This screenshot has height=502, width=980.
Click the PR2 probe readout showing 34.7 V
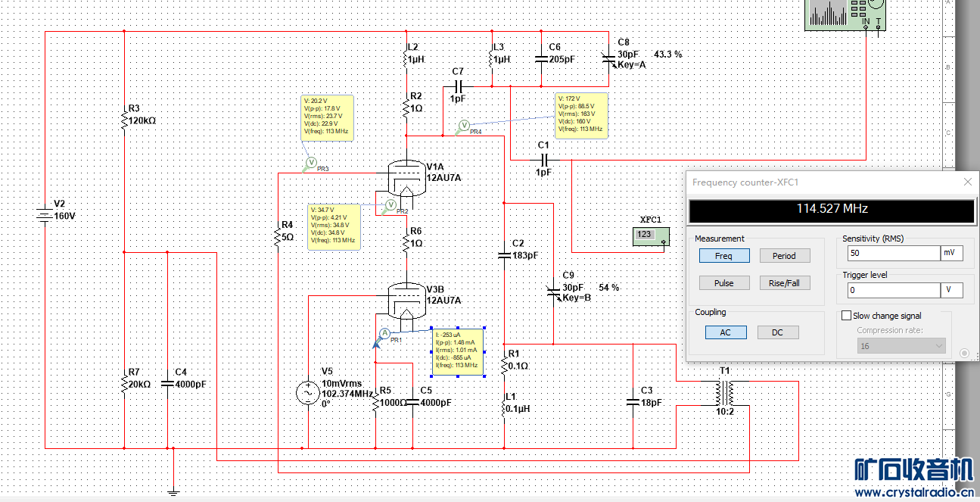[x=334, y=226]
